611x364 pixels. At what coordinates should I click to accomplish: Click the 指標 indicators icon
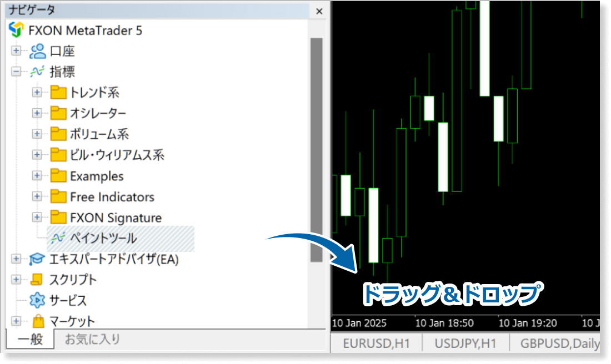(38, 72)
